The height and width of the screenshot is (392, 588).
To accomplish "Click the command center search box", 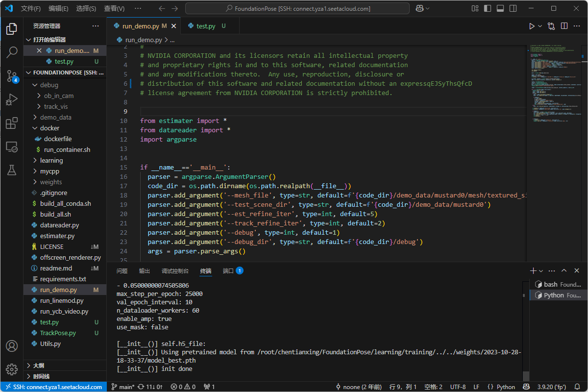I will (297, 8).
